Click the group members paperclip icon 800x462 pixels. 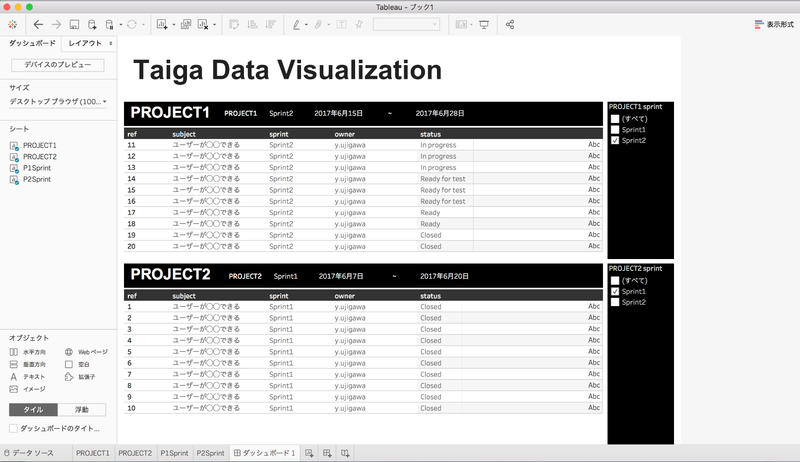[318, 24]
